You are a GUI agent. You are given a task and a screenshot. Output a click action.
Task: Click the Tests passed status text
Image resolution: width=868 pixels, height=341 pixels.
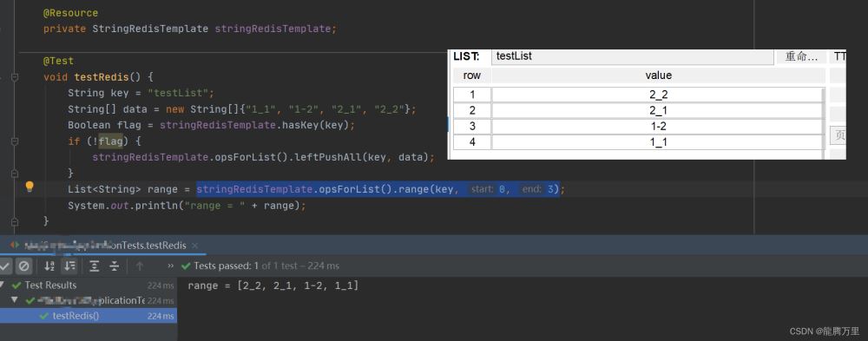pyautogui.click(x=260, y=266)
